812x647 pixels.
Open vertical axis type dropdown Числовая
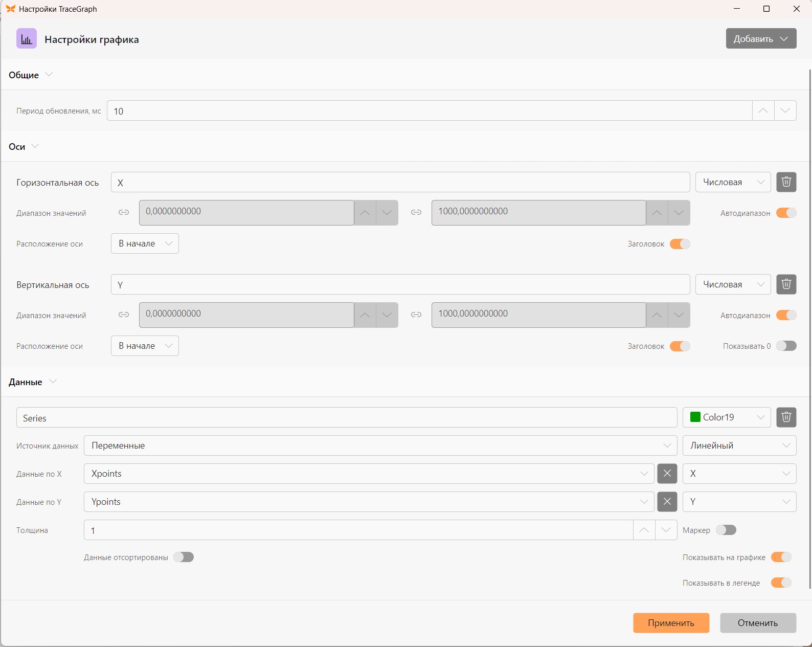click(x=733, y=284)
